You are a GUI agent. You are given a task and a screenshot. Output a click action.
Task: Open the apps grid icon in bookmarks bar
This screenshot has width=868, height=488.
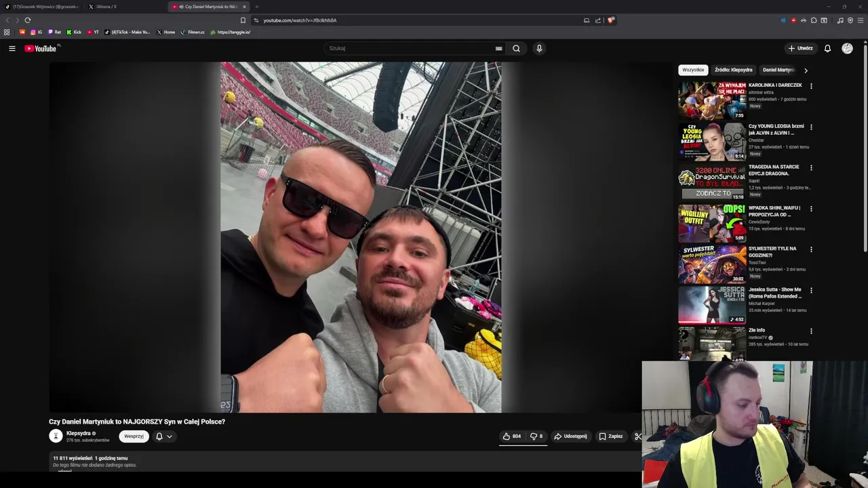7,32
